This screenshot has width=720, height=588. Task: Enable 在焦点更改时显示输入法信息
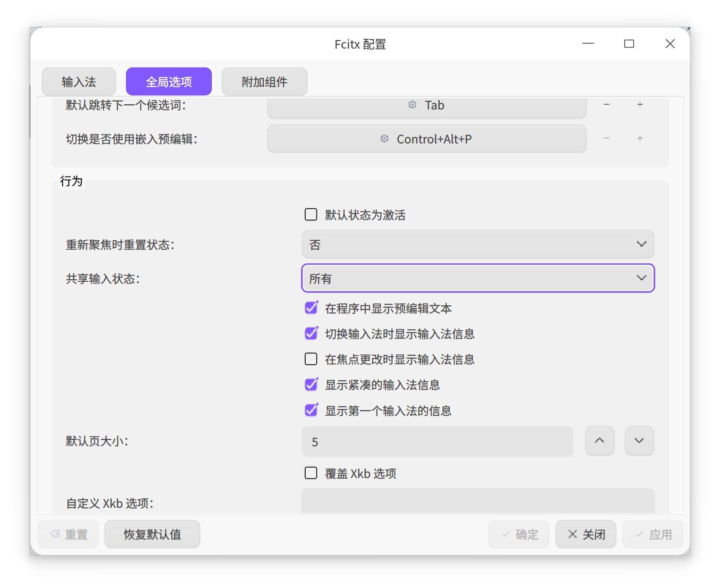(x=311, y=359)
